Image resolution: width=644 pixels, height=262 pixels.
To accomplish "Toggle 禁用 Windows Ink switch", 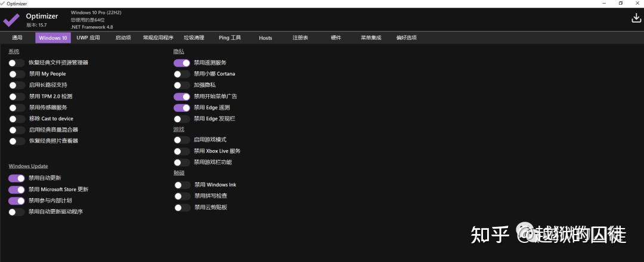I will 182,185.
